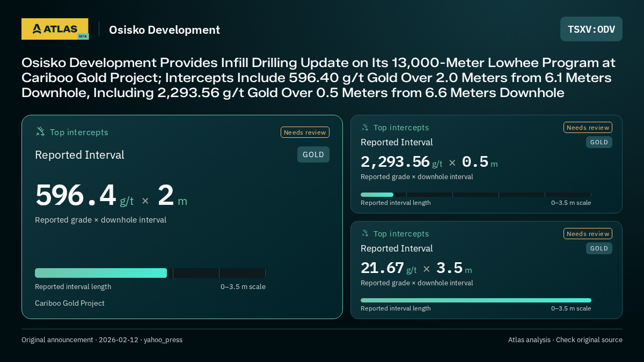644x362 pixels.
Task: Click the GOLD tag on the 596.4 g/t card
Action: pos(313,154)
